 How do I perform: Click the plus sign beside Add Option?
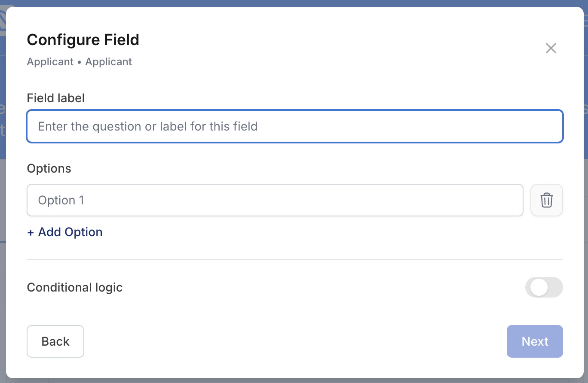click(31, 232)
